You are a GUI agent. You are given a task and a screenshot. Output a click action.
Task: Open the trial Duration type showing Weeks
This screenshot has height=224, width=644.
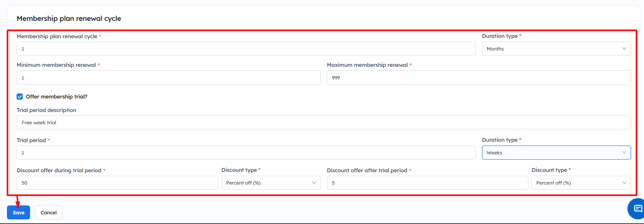click(x=551, y=153)
